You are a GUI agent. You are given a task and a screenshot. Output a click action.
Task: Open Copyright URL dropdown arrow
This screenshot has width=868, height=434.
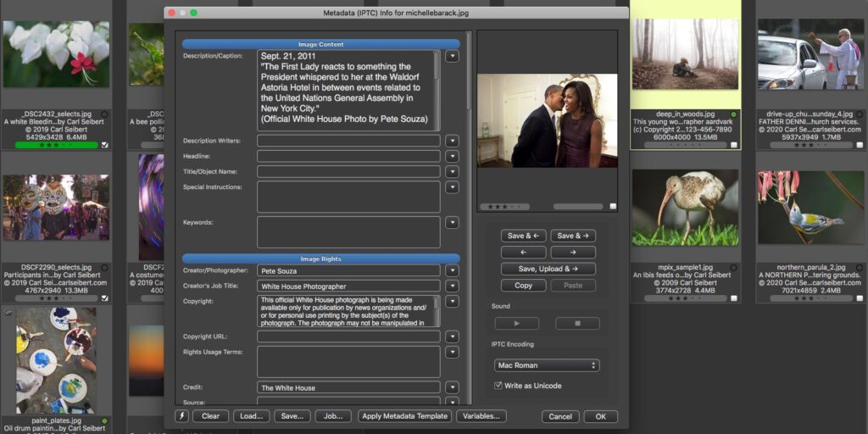(453, 337)
